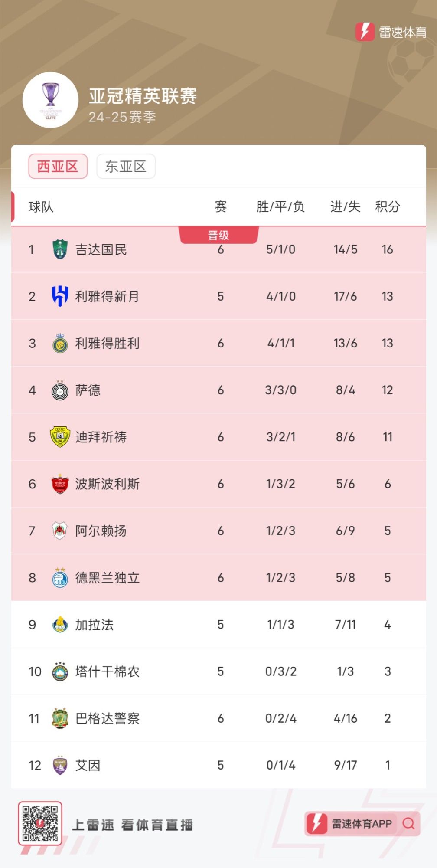Click the Al-Ahli Jeddah club crest
The image size is (437, 868).
[x=60, y=249]
